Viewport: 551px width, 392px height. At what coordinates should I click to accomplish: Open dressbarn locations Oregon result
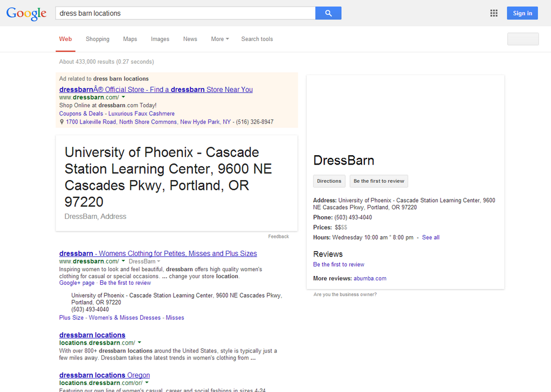(x=105, y=375)
